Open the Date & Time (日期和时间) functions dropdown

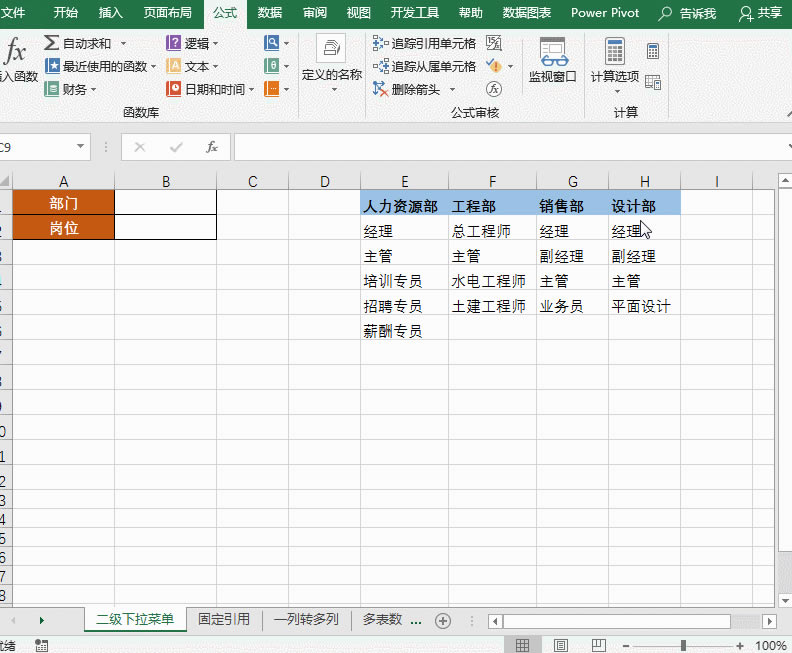coord(251,89)
